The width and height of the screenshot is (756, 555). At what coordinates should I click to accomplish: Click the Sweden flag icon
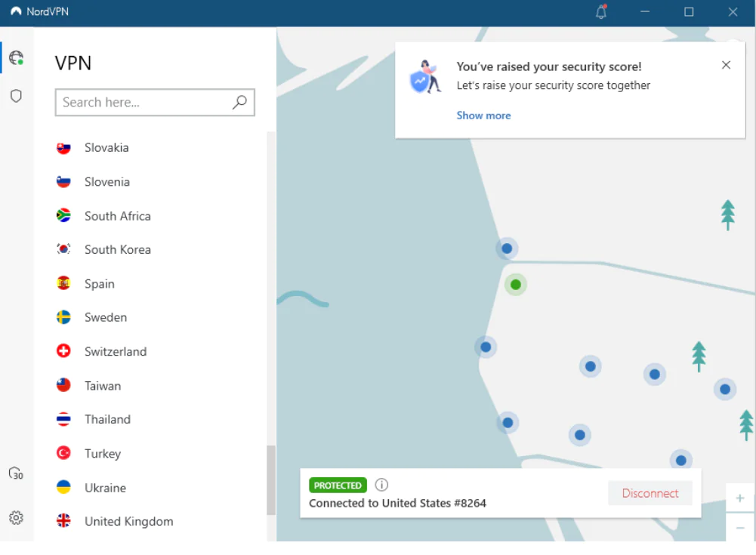[65, 317]
